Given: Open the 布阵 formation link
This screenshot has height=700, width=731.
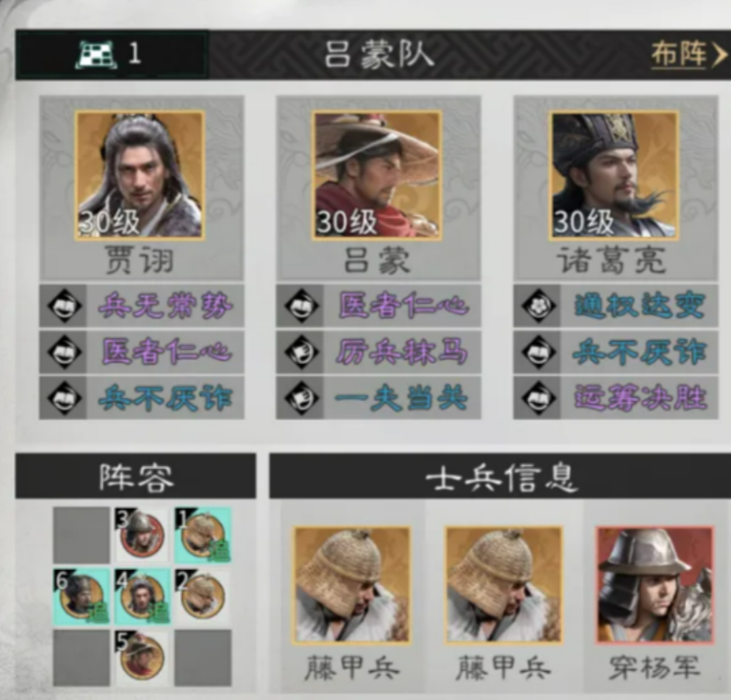Looking at the screenshot, I should (689, 55).
